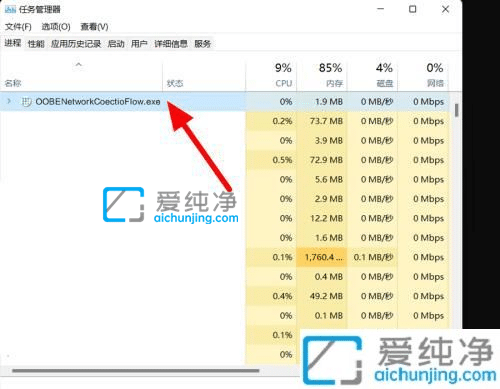500x389 pixels.
Task: Switch to the 服务 tab
Action: [203, 44]
